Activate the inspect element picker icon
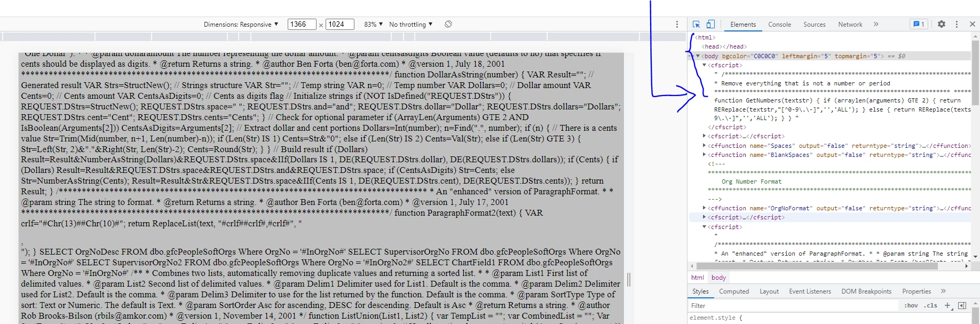 click(x=696, y=24)
